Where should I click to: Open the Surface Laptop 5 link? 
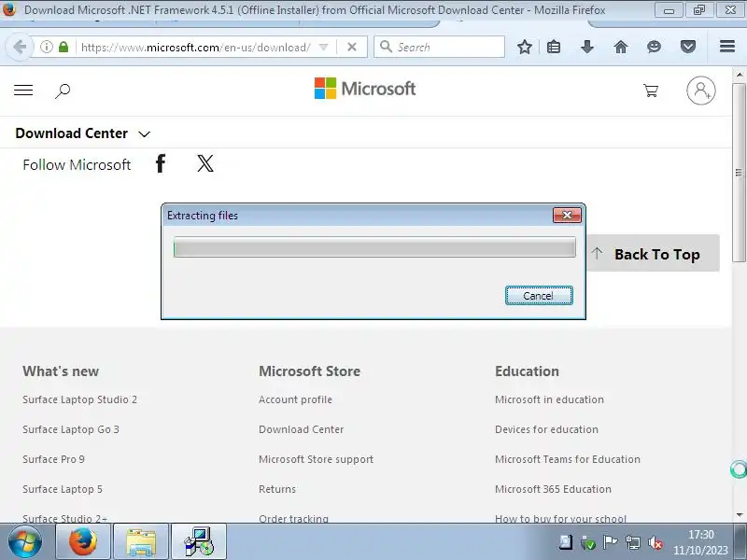(63, 489)
